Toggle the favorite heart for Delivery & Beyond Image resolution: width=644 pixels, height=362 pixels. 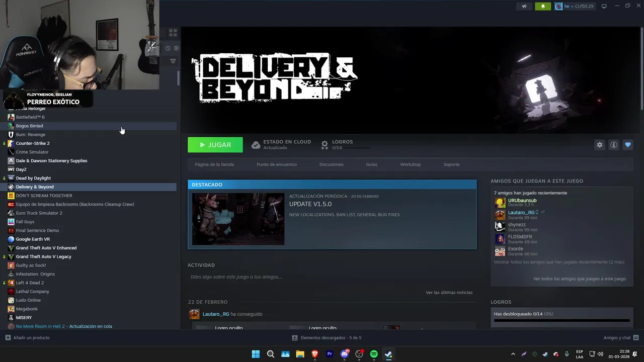click(628, 145)
